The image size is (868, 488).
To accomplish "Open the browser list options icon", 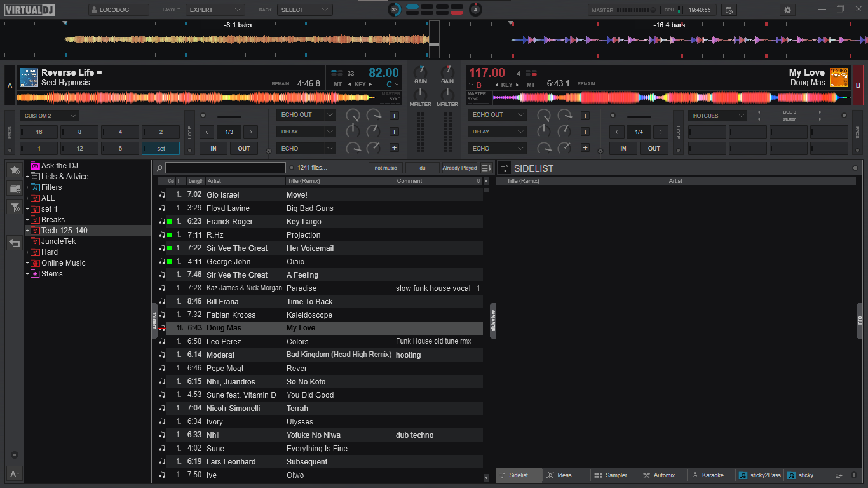I will 487,168.
